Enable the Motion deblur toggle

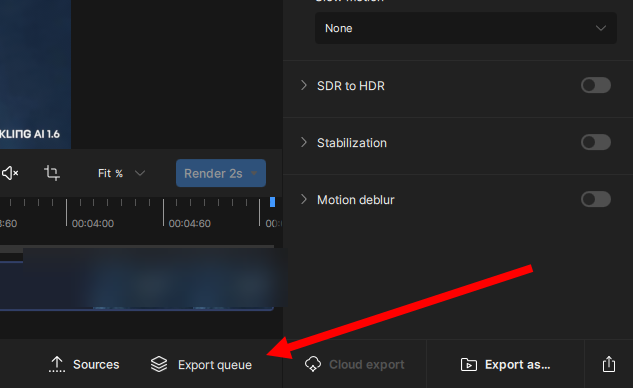pos(595,199)
